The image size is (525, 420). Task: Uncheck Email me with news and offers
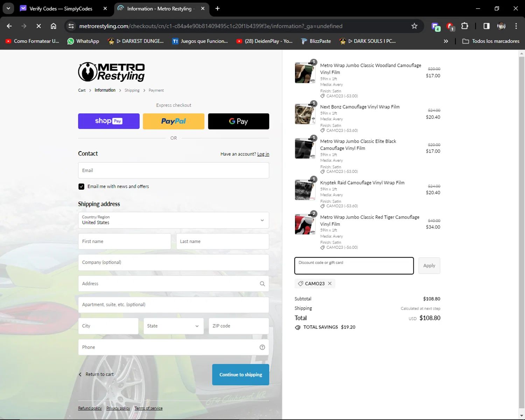(81, 187)
